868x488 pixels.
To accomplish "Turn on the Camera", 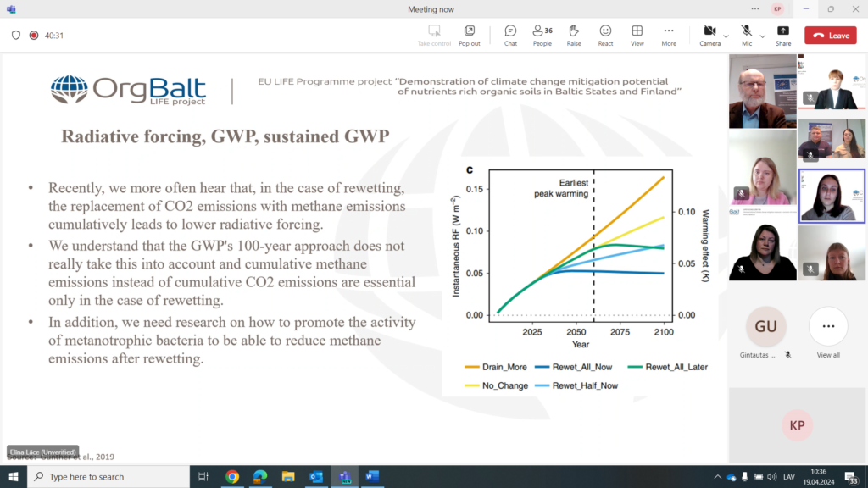I will click(x=709, y=36).
